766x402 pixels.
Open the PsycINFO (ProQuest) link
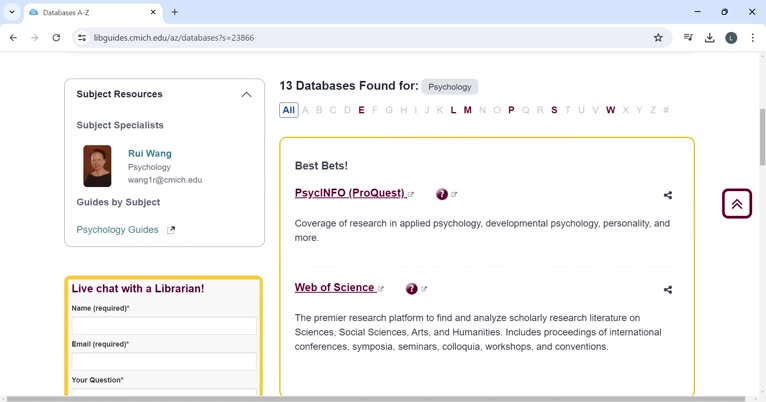point(350,193)
